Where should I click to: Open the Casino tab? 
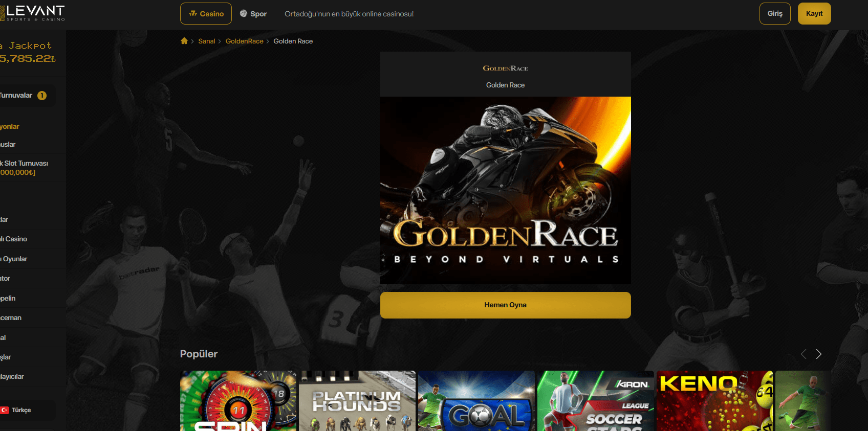pyautogui.click(x=206, y=14)
